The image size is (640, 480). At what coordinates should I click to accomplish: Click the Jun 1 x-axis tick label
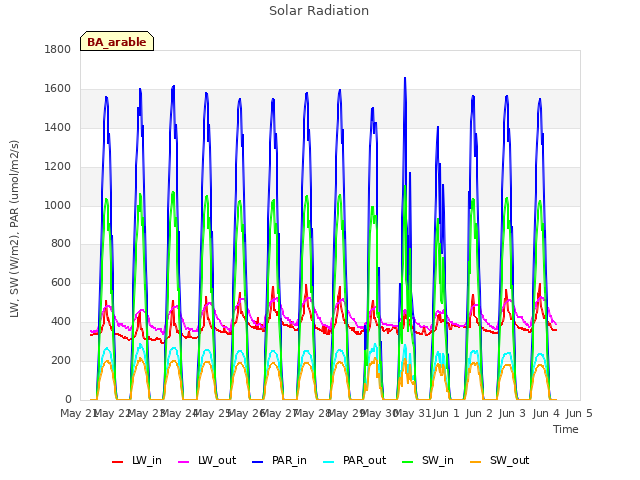point(446,413)
